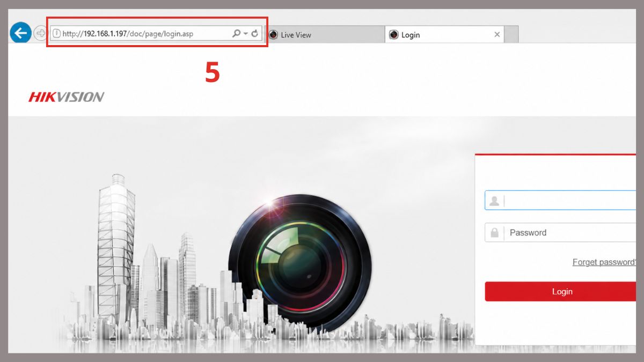
Task: Select the Login tab
Action: click(x=444, y=34)
